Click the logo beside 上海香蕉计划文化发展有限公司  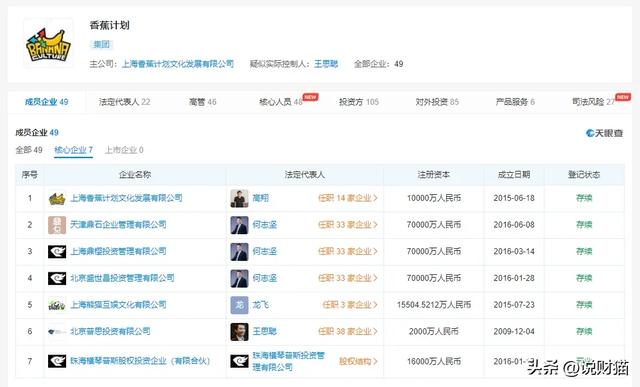57,198
